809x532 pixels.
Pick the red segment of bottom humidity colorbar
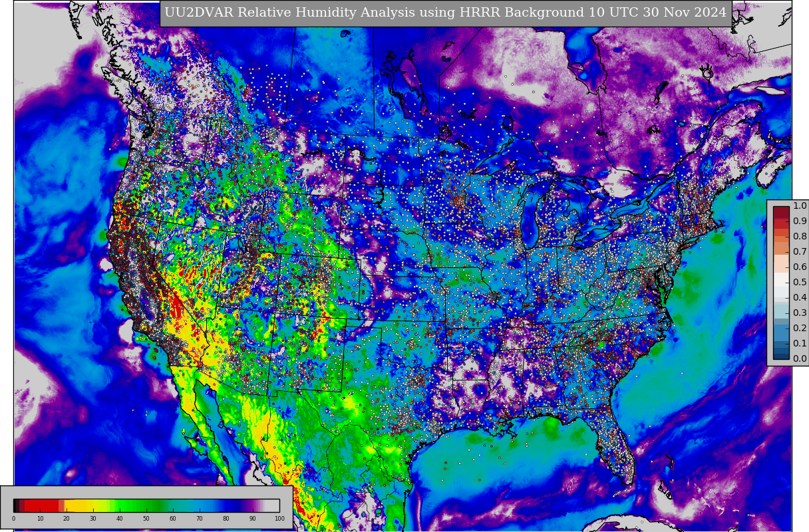pos(41,505)
